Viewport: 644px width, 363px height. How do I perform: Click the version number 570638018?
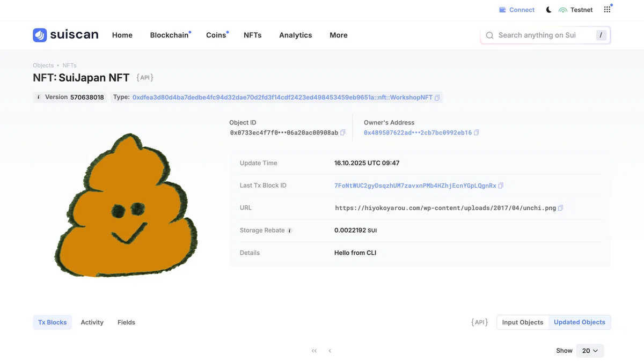tap(87, 98)
